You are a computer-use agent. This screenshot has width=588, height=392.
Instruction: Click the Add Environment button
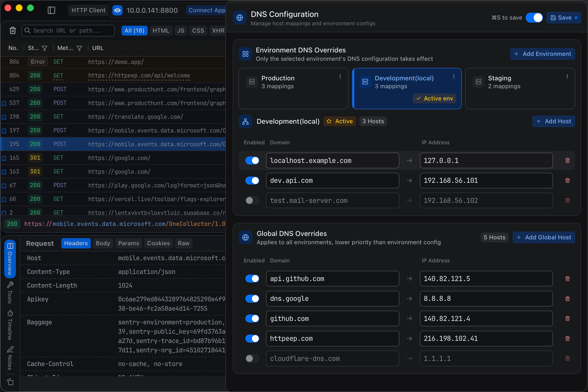pos(542,54)
